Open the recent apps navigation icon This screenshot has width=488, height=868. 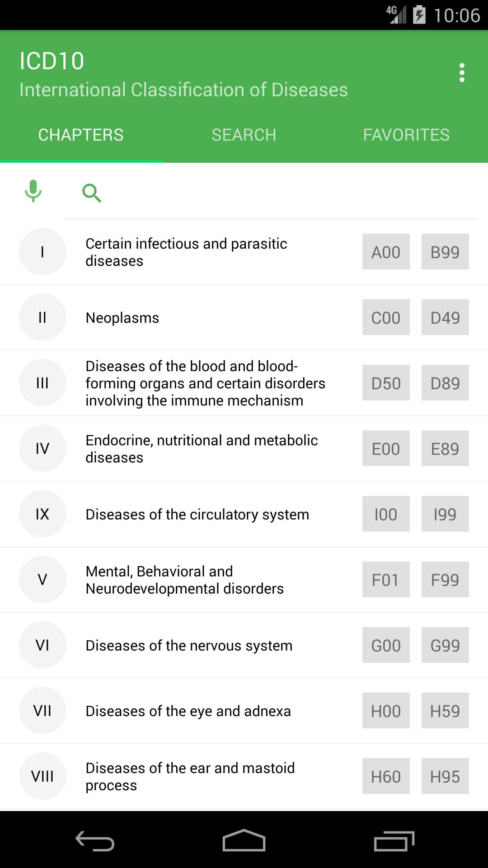(x=394, y=842)
